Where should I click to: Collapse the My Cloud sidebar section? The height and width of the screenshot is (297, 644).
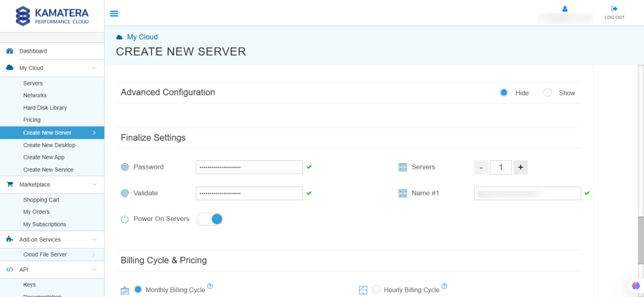point(94,68)
